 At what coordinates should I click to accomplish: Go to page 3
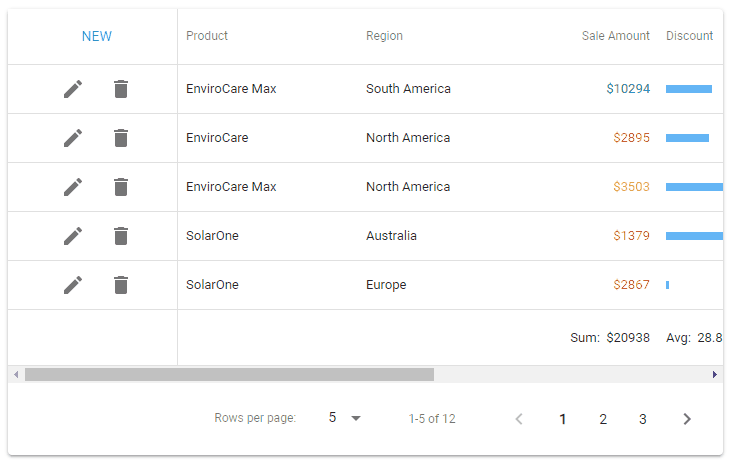643,419
